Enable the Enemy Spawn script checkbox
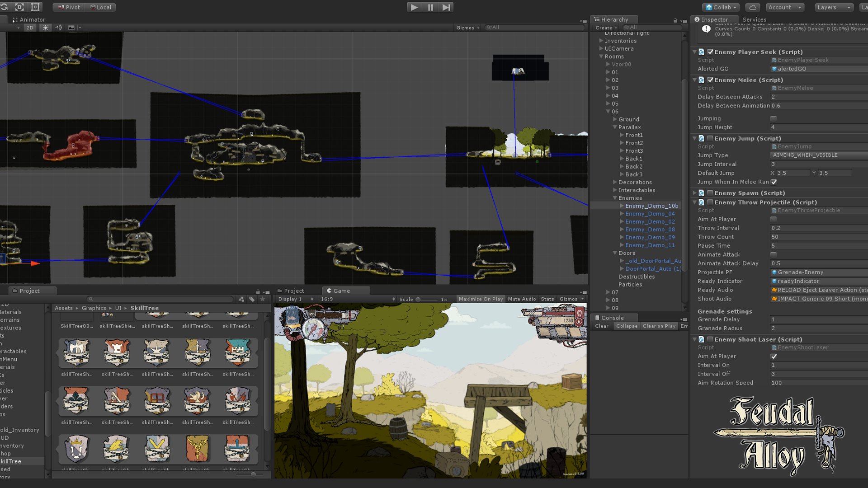 tap(710, 193)
